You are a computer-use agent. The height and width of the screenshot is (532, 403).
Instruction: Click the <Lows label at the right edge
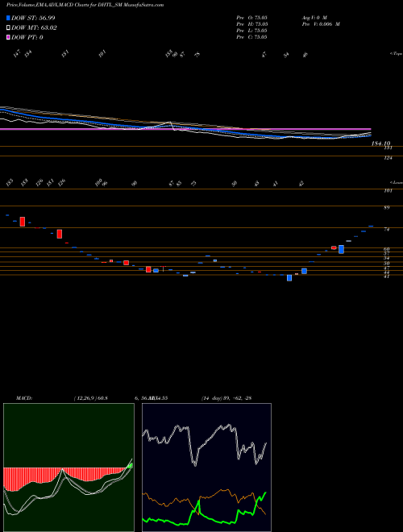point(396,182)
